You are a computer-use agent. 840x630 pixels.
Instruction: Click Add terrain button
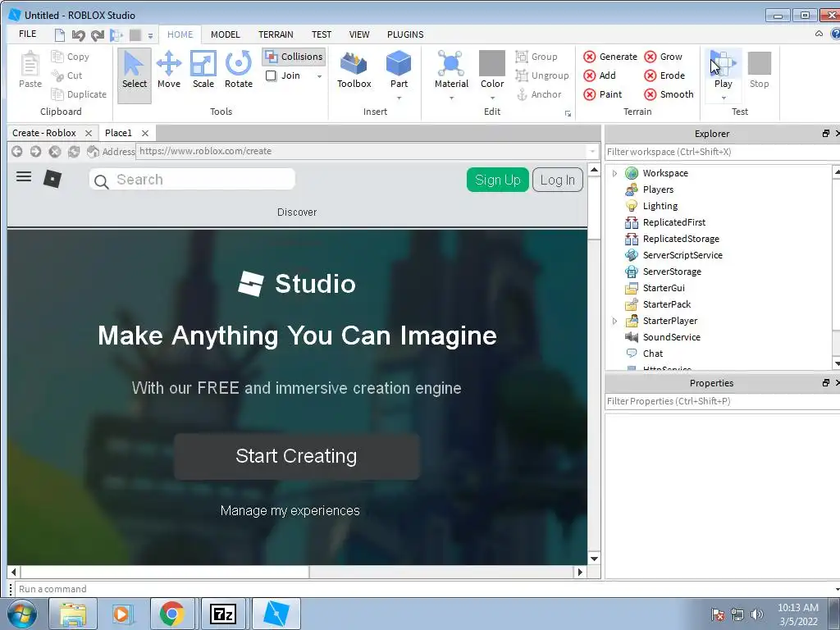coord(600,75)
